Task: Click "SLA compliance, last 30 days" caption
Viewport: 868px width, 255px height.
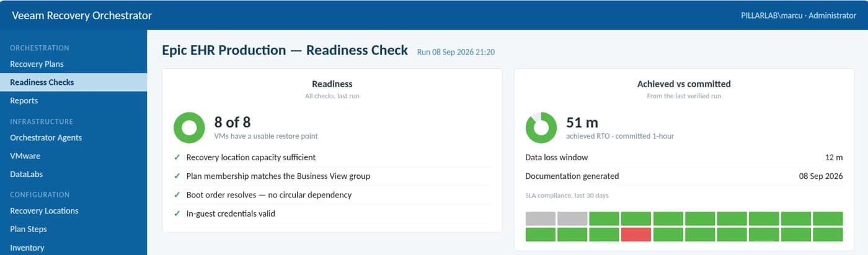Action: tap(567, 196)
